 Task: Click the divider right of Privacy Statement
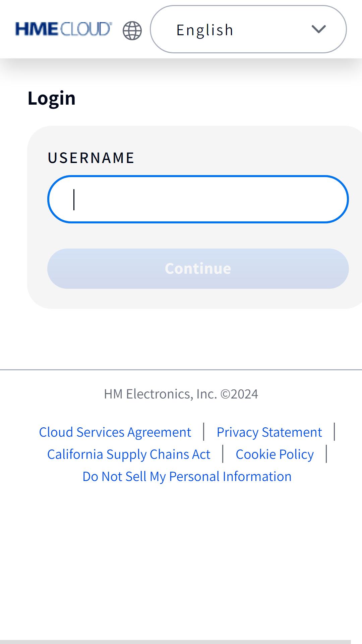tap(335, 432)
